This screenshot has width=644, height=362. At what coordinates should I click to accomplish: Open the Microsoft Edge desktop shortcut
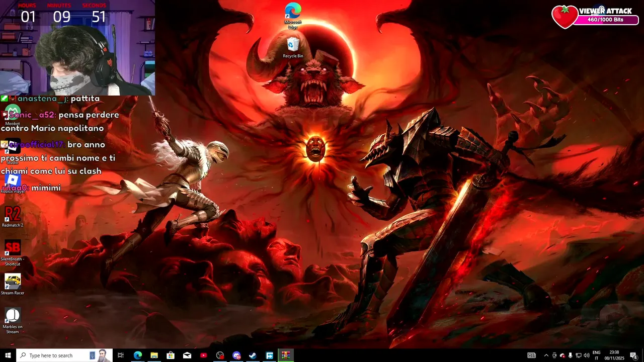293,16
